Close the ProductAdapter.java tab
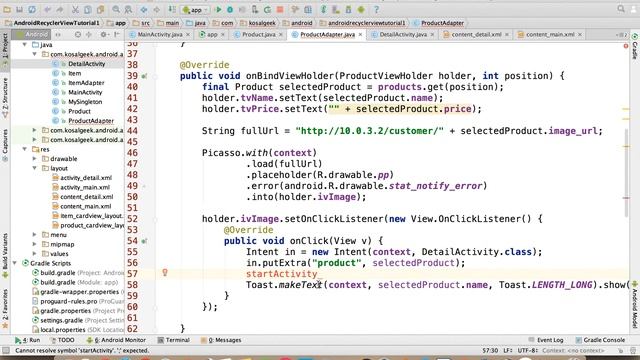This screenshot has width=640, height=360. pos(360,35)
